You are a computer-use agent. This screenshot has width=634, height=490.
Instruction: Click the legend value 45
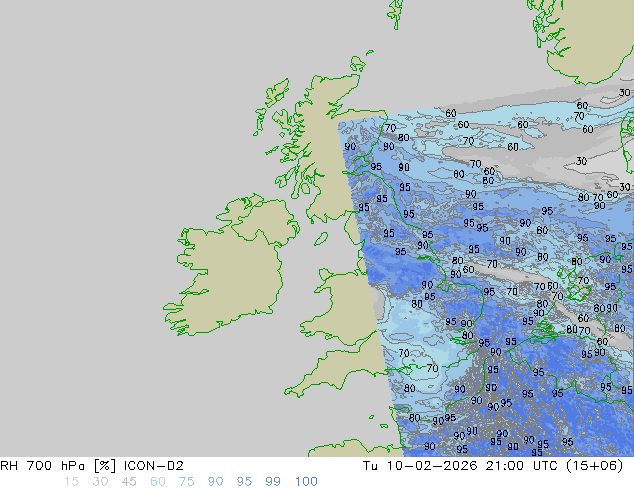tap(129, 482)
